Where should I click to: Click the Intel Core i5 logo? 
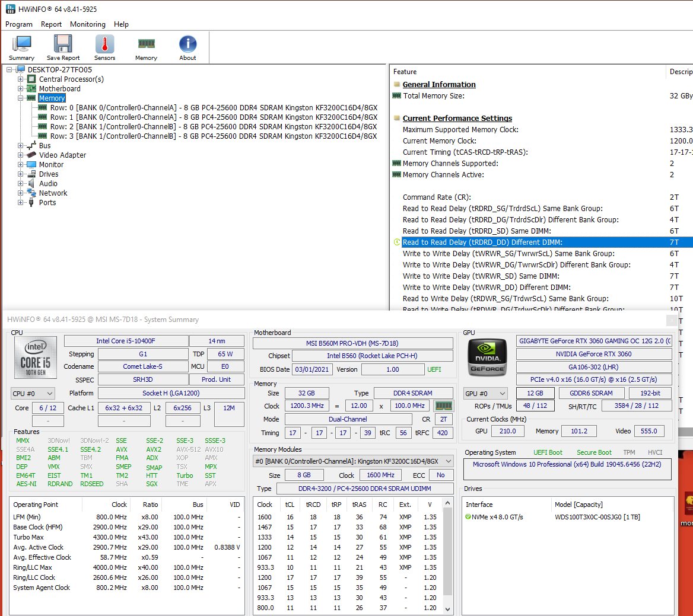[36, 358]
